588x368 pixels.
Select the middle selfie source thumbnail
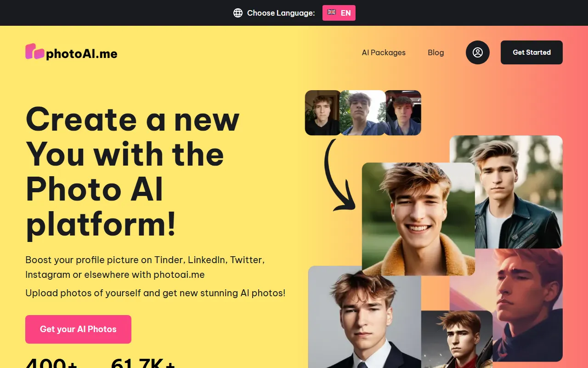362,113
